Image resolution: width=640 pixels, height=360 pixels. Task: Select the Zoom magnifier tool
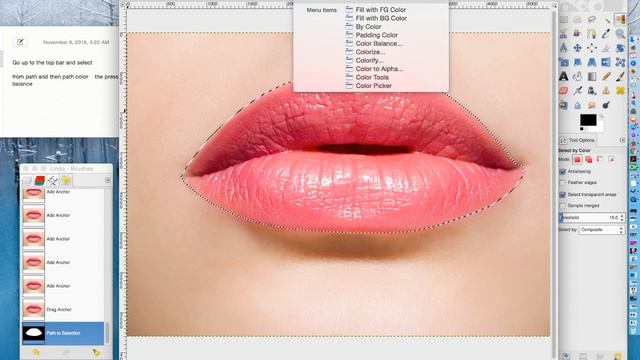(620, 33)
